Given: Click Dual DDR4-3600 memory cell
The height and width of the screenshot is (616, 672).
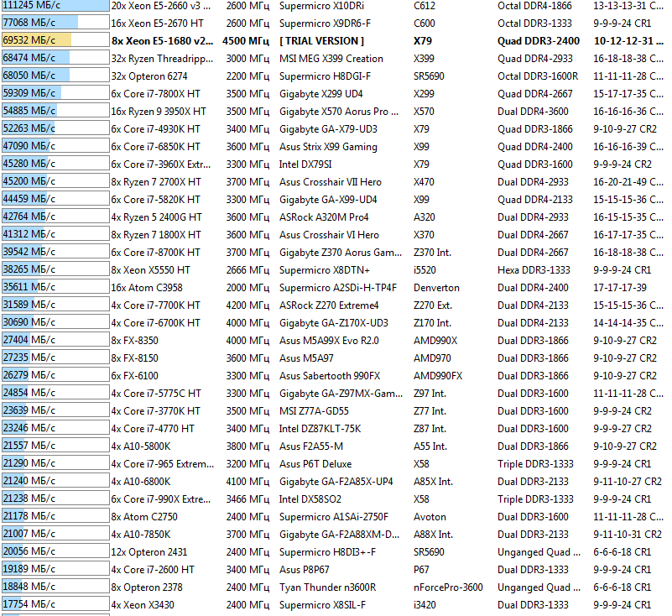Looking at the screenshot, I should [x=533, y=111].
